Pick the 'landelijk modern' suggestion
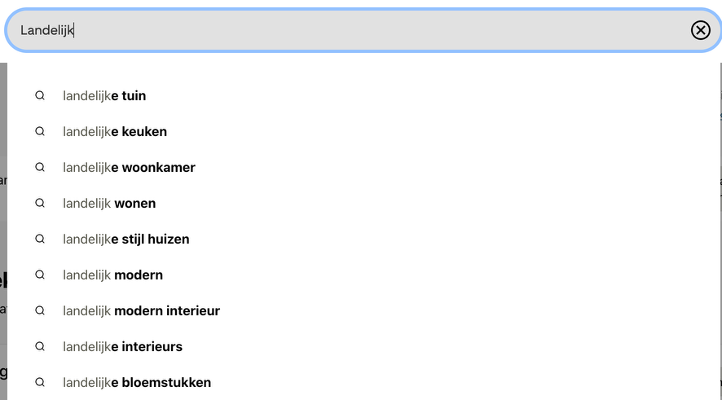This screenshot has width=722, height=400. [113, 275]
